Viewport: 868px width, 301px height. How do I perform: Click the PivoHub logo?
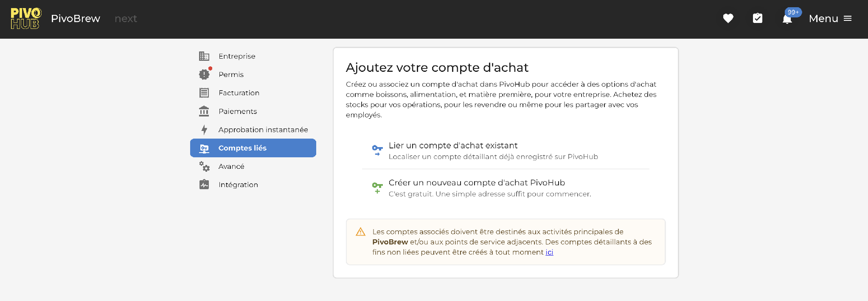(26, 19)
